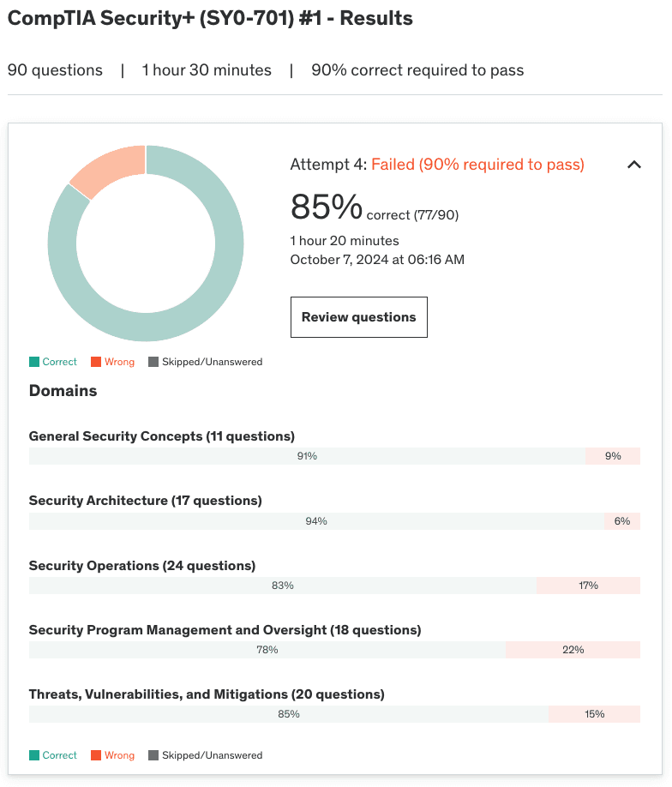Click the 85% correct score text
672x787 pixels.
click(x=326, y=208)
